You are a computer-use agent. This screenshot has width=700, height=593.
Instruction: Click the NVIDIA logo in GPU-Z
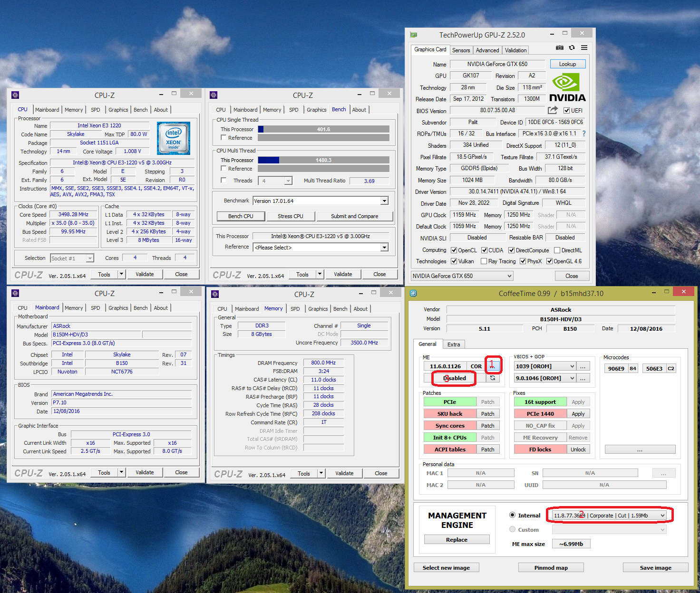[x=567, y=87]
